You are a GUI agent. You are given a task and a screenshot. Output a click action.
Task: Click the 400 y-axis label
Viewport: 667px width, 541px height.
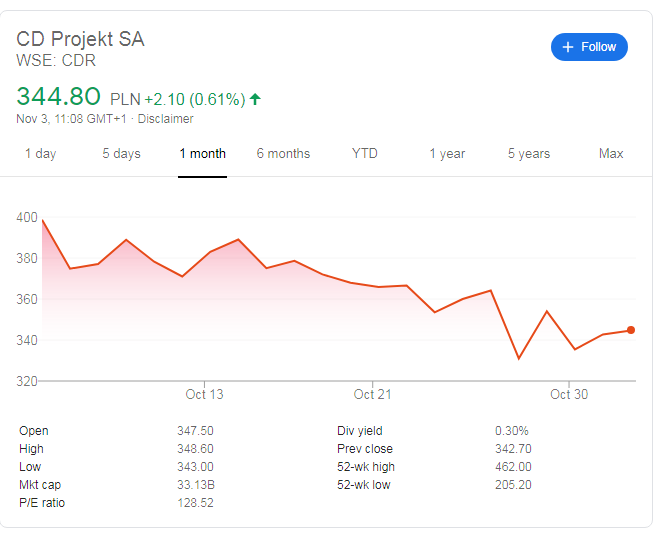pos(27,217)
